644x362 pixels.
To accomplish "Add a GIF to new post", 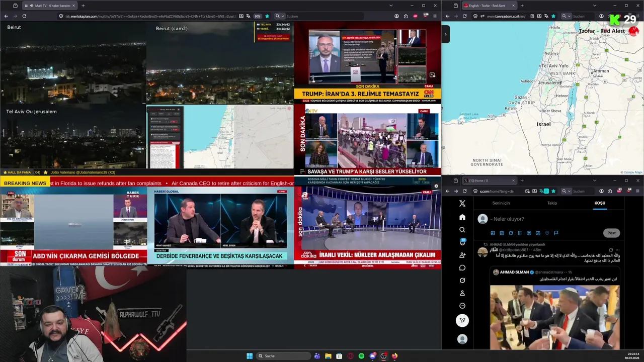I will 502,233.
